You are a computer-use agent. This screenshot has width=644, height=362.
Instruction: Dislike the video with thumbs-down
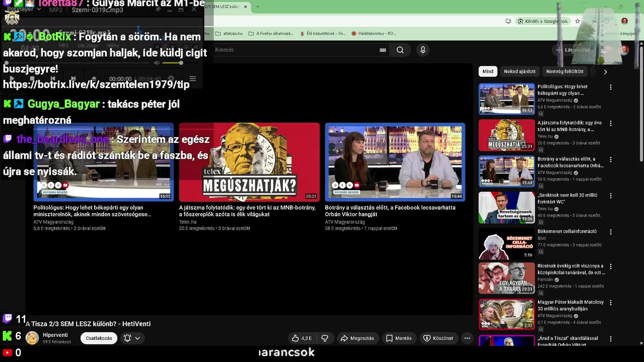pos(325,338)
